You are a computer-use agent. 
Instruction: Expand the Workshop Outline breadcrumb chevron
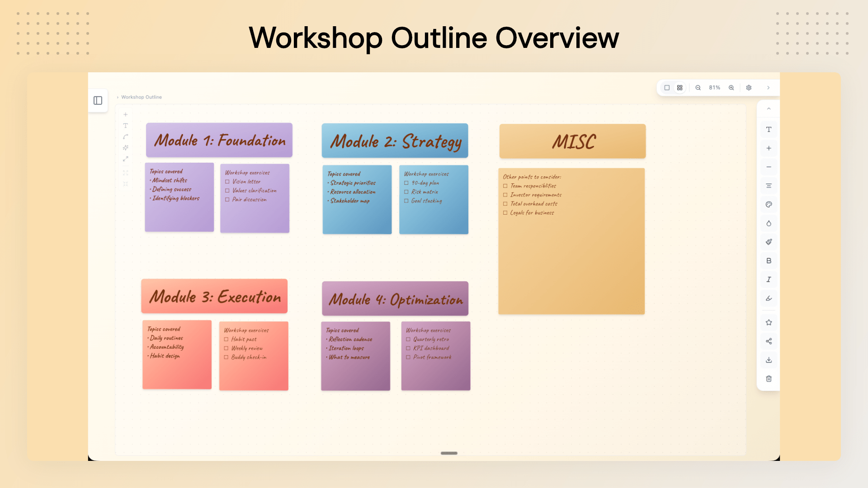tap(118, 97)
